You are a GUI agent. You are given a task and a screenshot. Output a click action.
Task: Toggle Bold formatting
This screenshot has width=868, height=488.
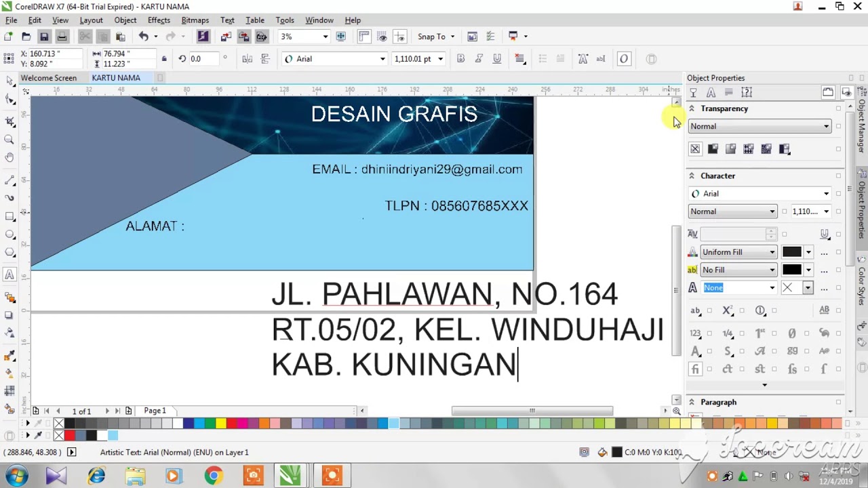point(461,59)
